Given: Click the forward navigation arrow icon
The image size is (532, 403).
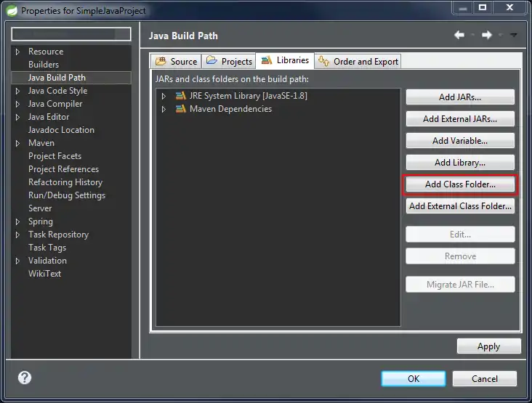Looking at the screenshot, I should click(486, 35).
